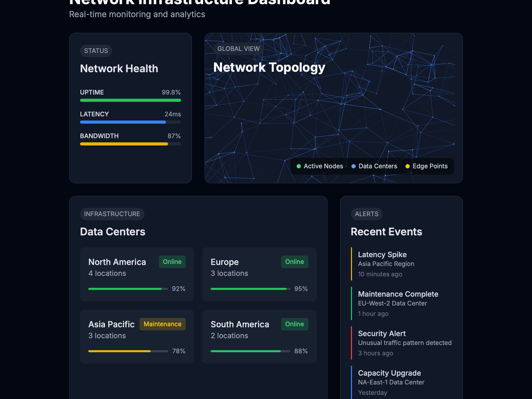Select the Maintenance Complete event
Image resolution: width=532 pixels, height=399 pixels.
(x=398, y=294)
